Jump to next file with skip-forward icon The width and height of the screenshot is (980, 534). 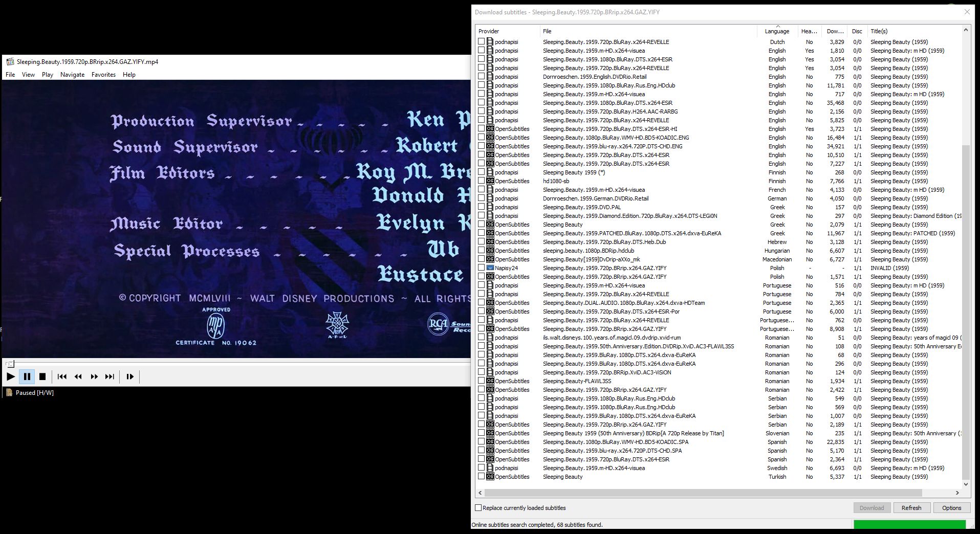click(x=110, y=376)
